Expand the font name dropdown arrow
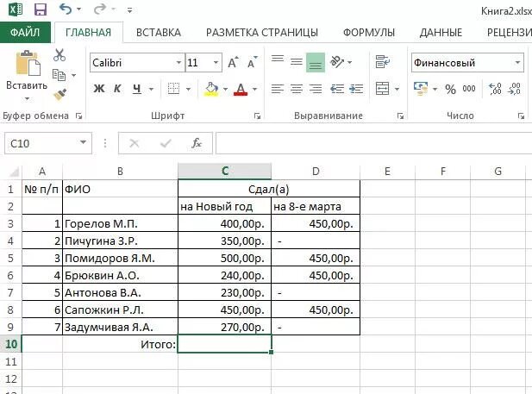 pyautogui.click(x=178, y=63)
